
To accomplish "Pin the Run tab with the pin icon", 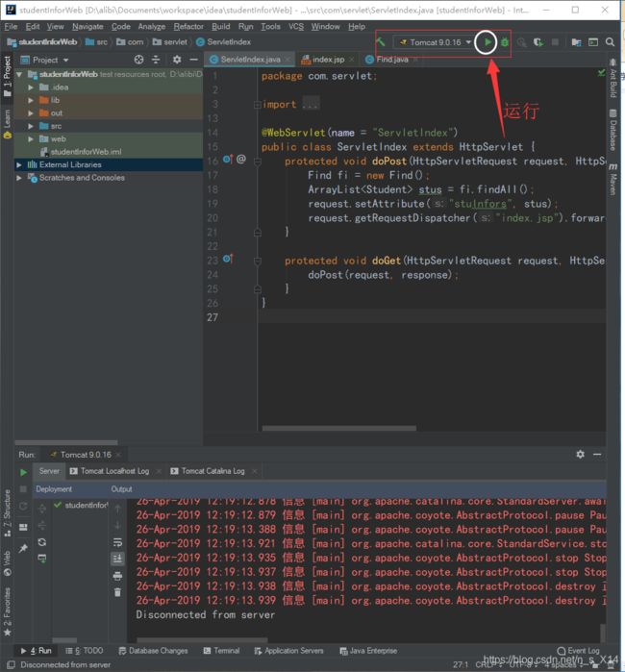I will tap(23, 548).
